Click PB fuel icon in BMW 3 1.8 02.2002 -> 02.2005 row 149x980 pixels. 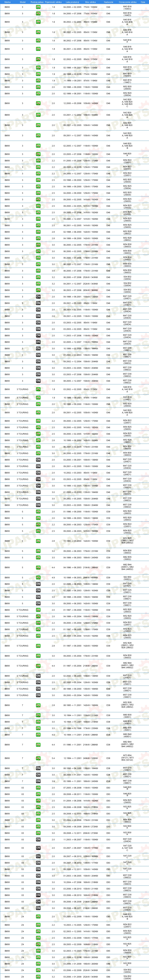38,59
